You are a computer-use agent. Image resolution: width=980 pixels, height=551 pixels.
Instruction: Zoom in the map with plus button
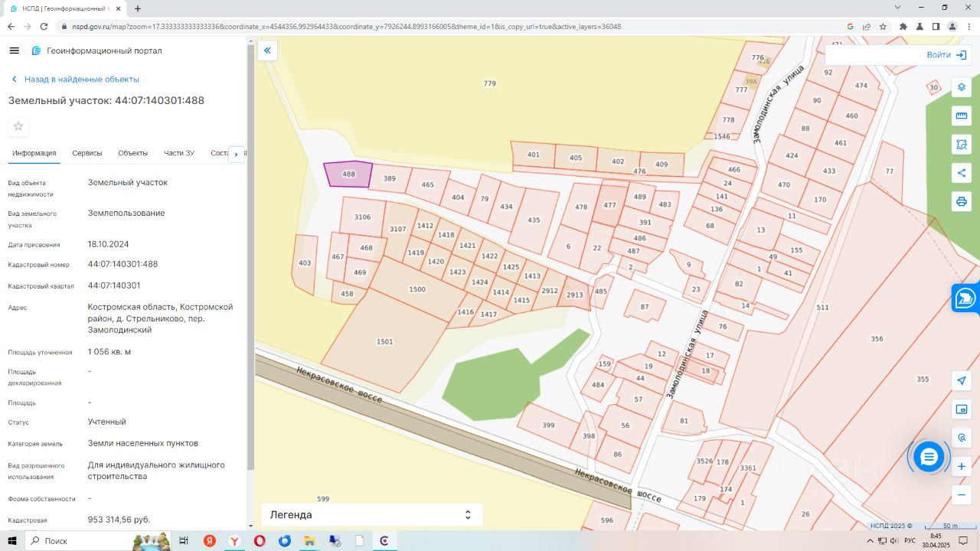pyautogui.click(x=962, y=466)
